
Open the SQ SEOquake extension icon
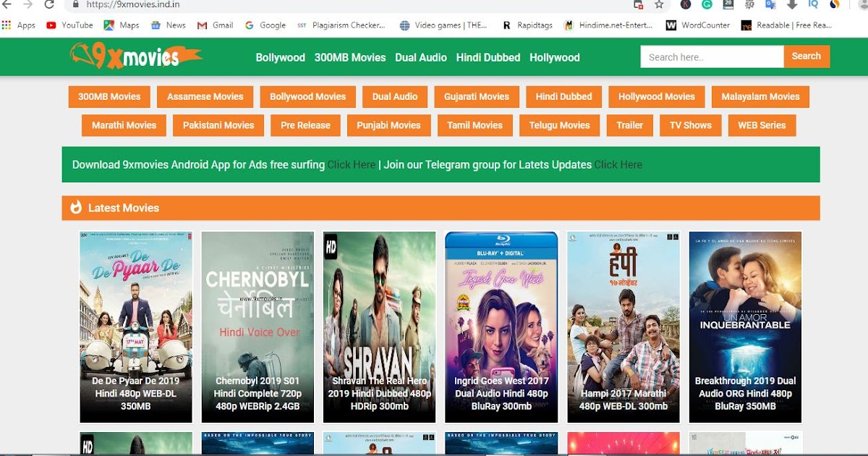click(749, 4)
